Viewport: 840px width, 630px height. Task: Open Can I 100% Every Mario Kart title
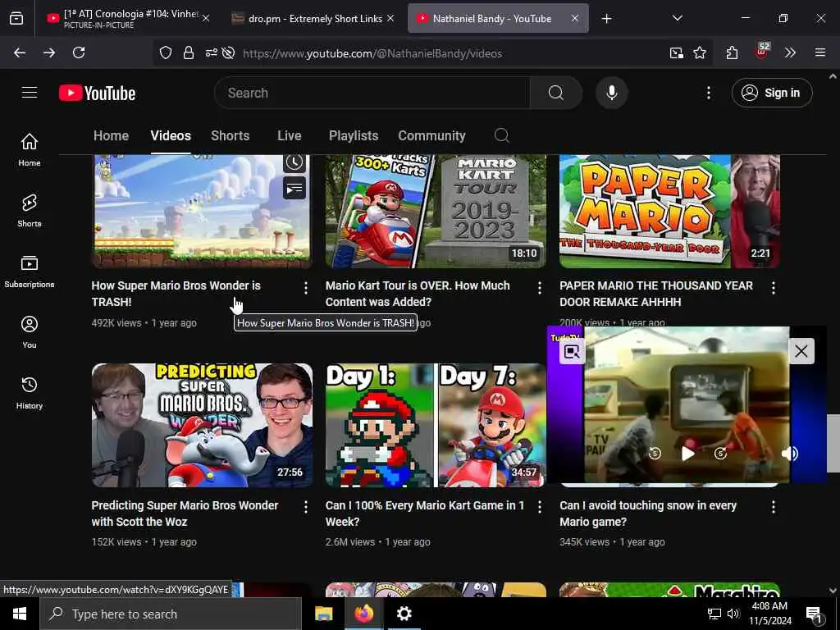click(424, 514)
